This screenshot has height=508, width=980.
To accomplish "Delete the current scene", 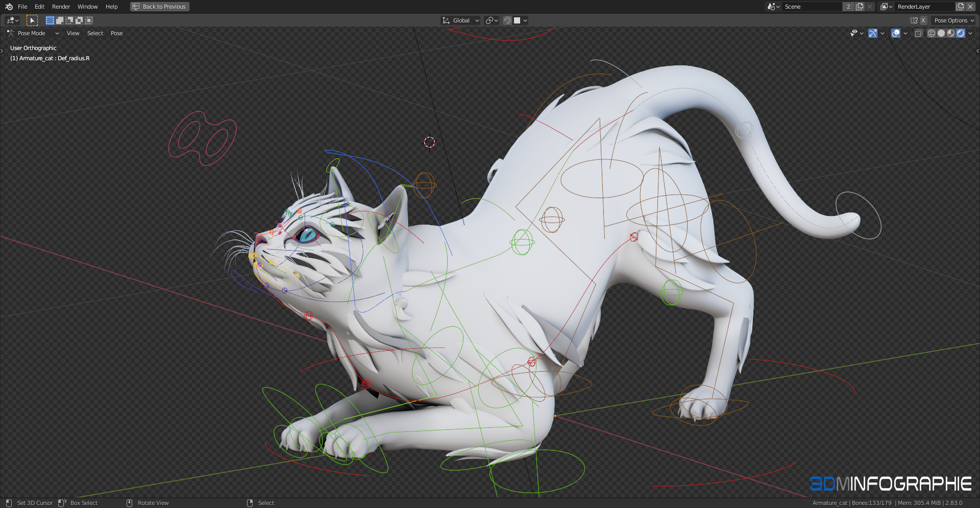I will click(870, 7).
